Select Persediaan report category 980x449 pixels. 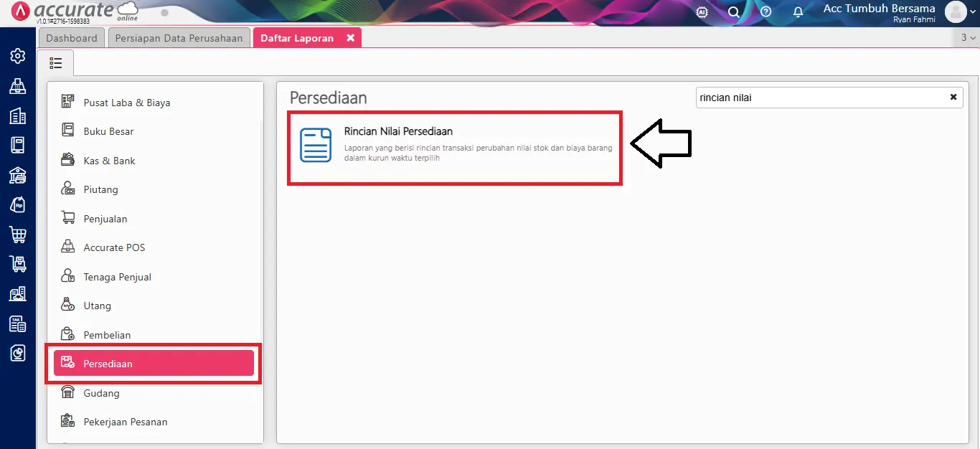[x=154, y=364]
